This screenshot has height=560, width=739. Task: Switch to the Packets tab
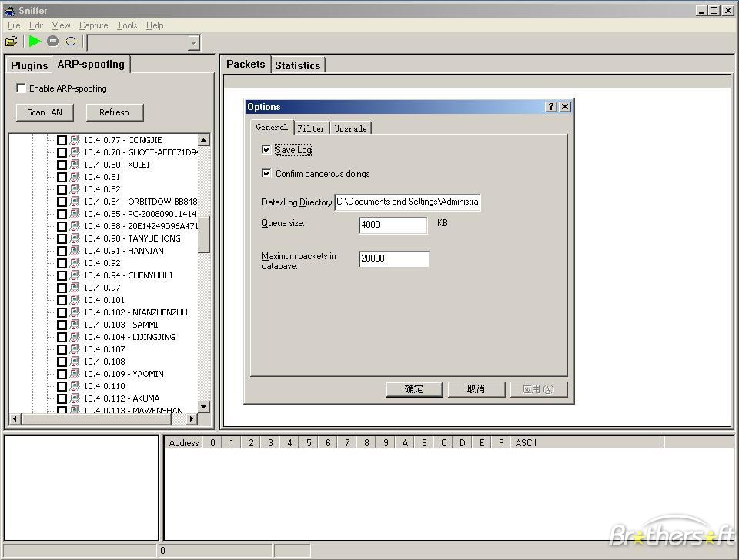click(246, 64)
